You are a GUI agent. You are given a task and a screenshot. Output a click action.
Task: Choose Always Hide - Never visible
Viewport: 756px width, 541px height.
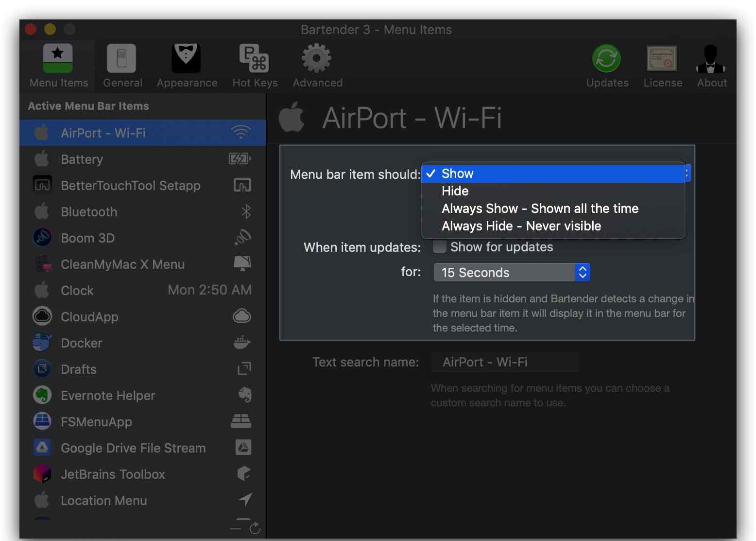click(x=553, y=226)
